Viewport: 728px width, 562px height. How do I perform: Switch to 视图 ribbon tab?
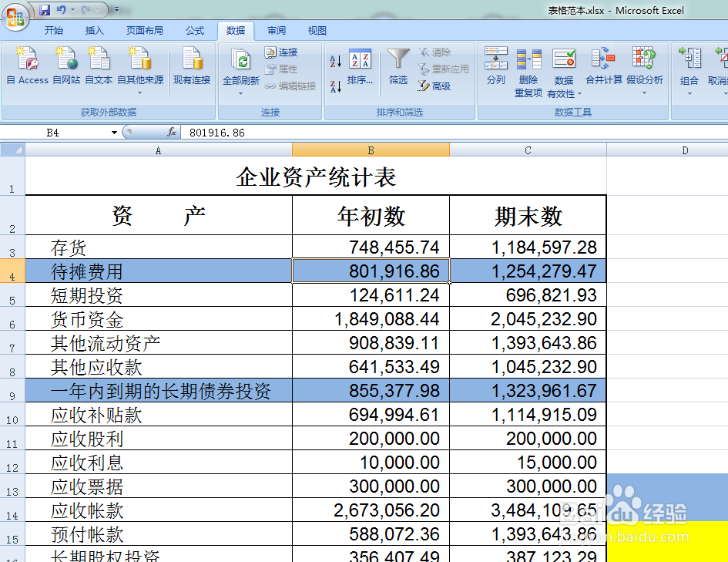(x=317, y=31)
